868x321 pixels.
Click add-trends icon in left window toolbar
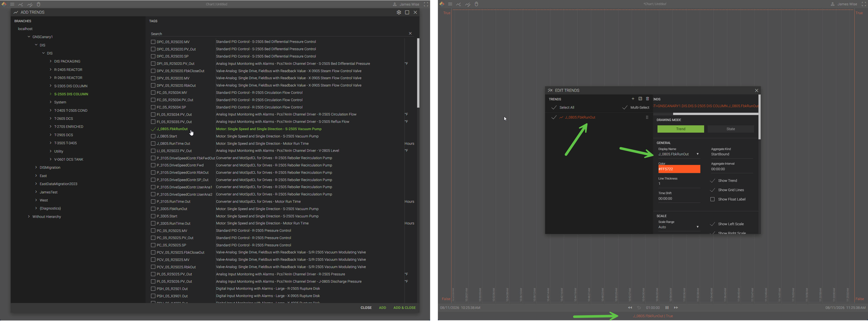click(x=21, y=4)
